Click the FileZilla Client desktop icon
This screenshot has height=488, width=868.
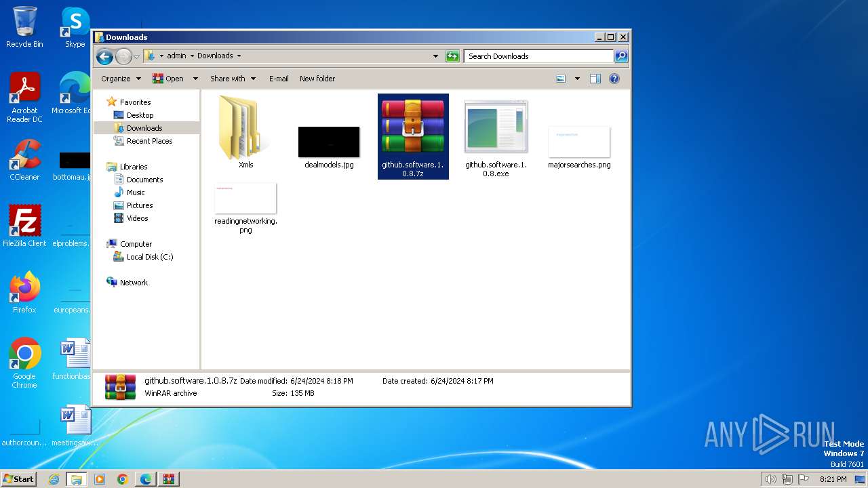tap(24, 226)
